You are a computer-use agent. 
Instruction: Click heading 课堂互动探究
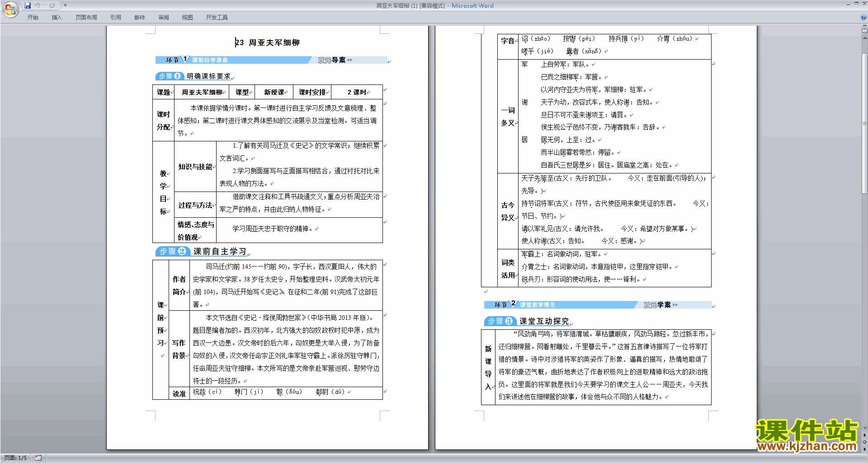tap(544, 321)
